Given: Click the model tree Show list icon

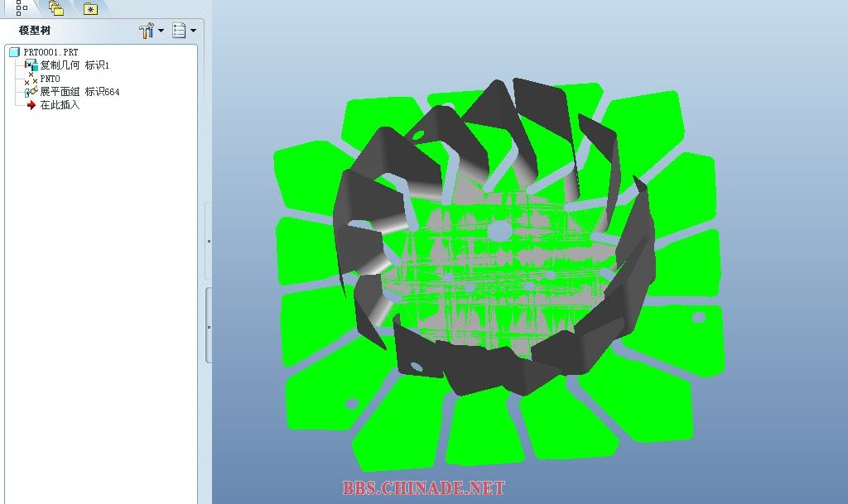Looking at the screenshot, I should [179, 31].
